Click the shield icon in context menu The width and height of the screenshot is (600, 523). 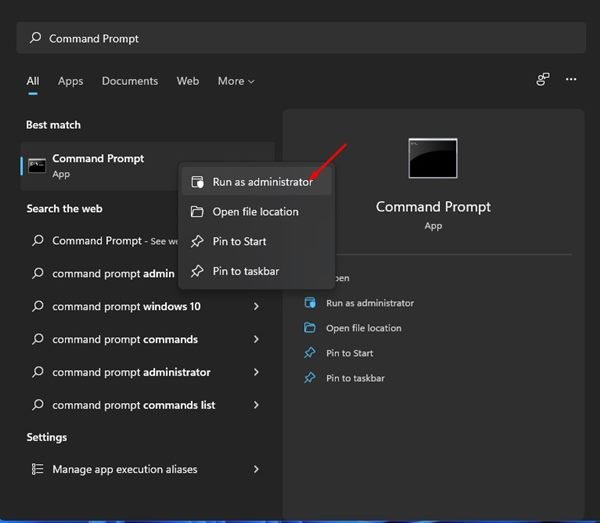coord(197,182)
